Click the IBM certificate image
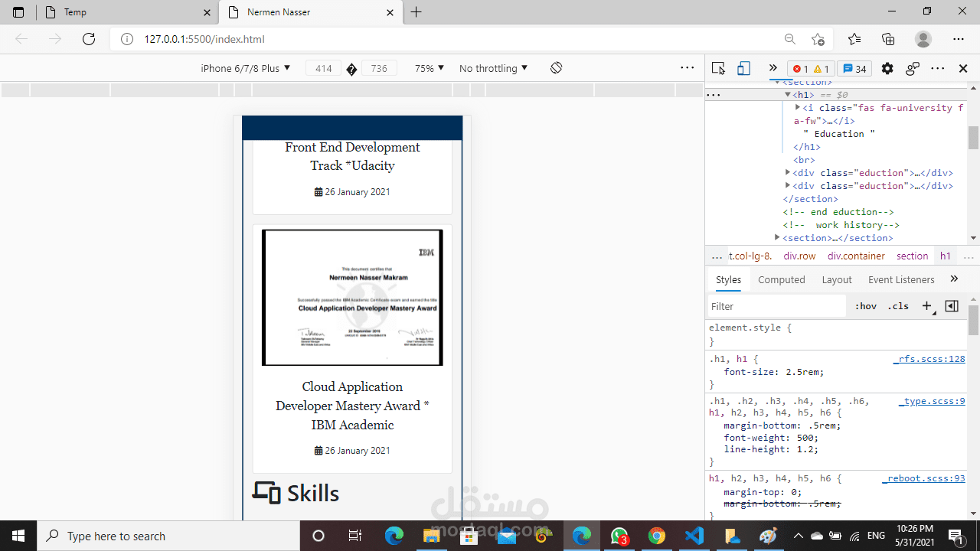Image resolution: width=980 pixels, height=551 pixels. click(x=352, y=297)
